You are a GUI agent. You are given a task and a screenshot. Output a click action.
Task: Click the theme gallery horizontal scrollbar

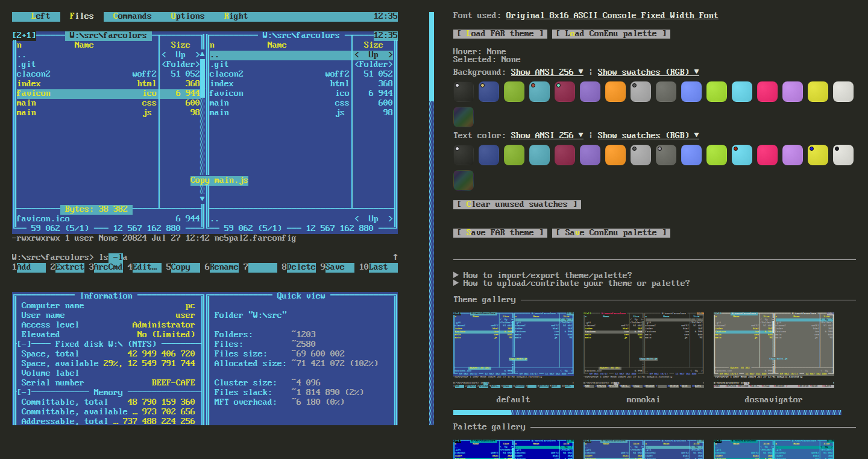tap(647, 413)
